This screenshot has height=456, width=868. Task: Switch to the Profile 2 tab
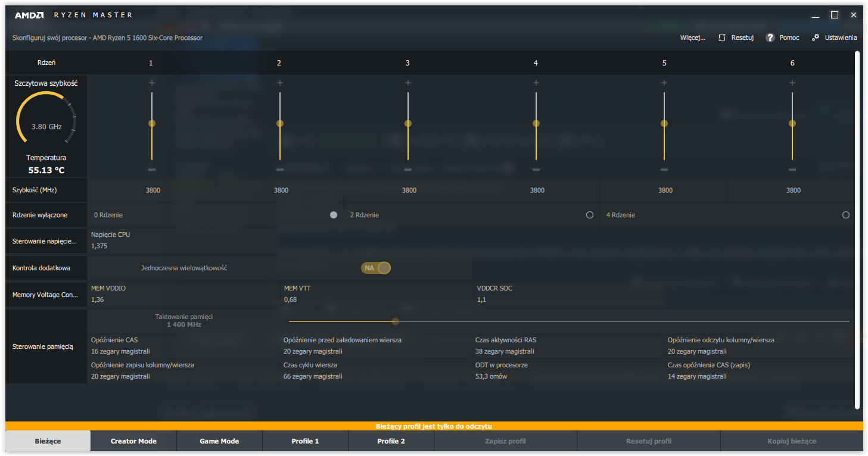tap(391, 441)
